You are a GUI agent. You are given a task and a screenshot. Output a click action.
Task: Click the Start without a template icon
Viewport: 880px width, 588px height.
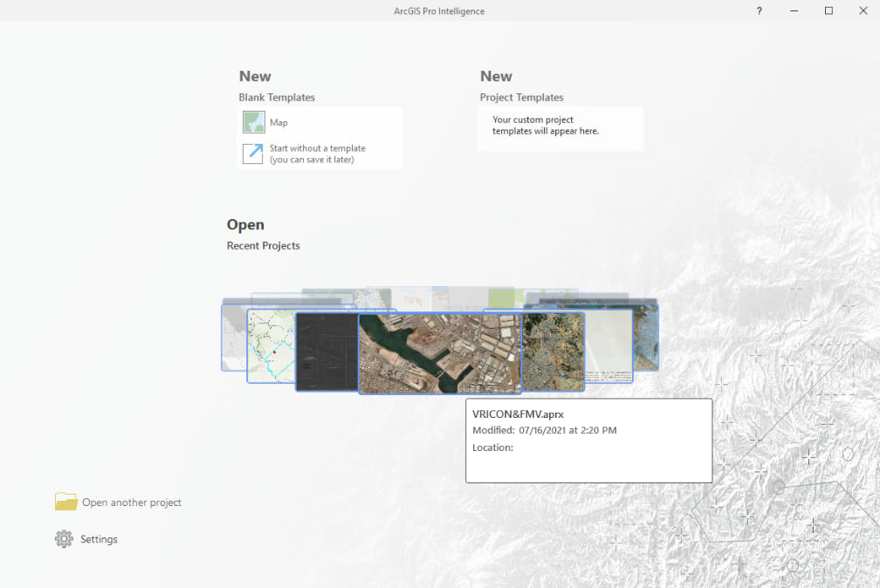coord(251,154)
